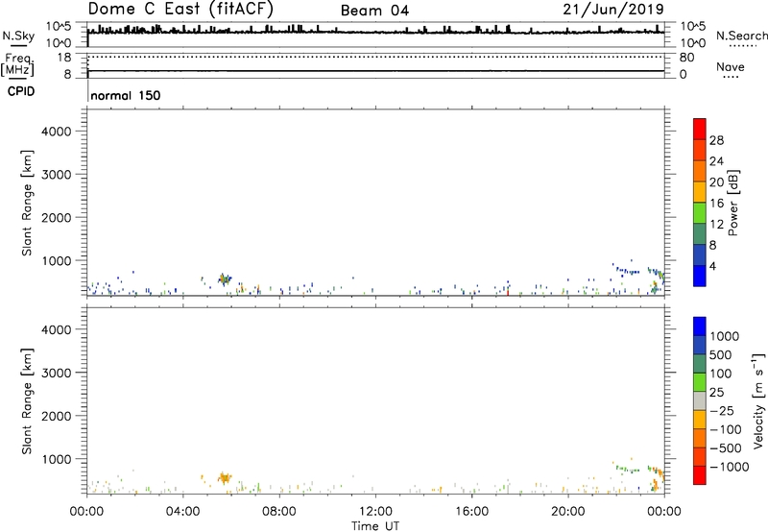
Task: Click the 'Dome C East (fitACF)' title
Action: tap(180, 9)
